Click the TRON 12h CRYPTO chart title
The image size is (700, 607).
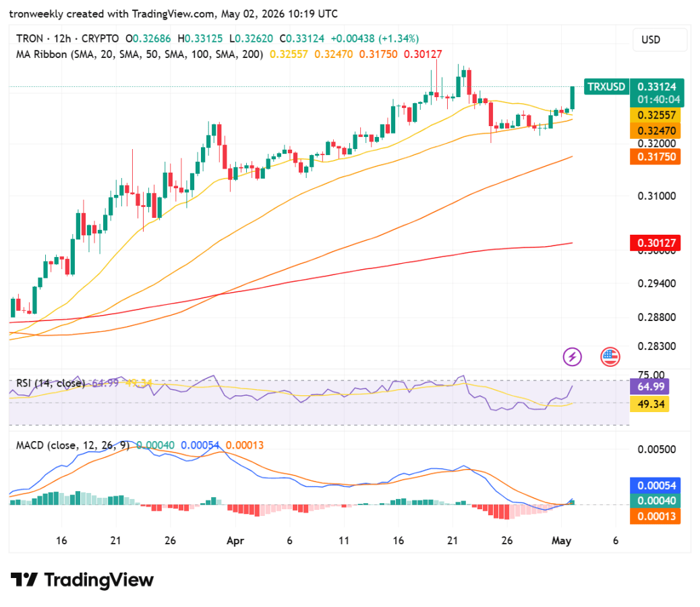(x=67, y=39)
